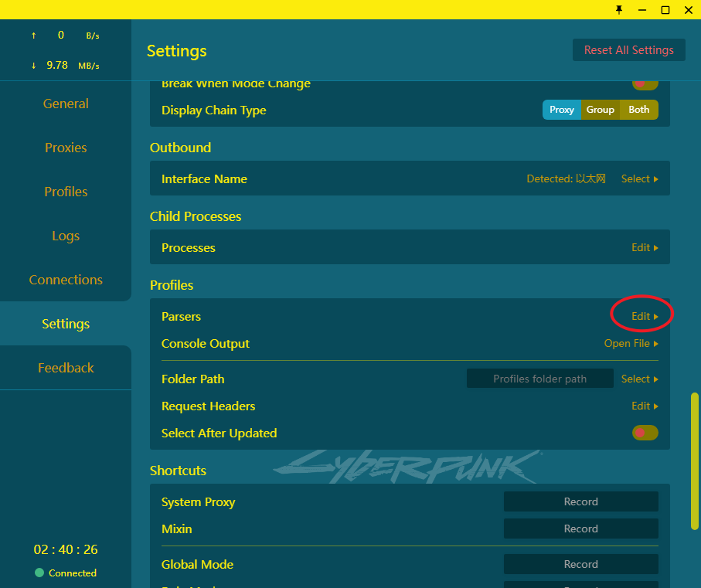This screenshot has height=588, width=701.
Task: Record a shortcut for System Proxy
Action: 580,501
